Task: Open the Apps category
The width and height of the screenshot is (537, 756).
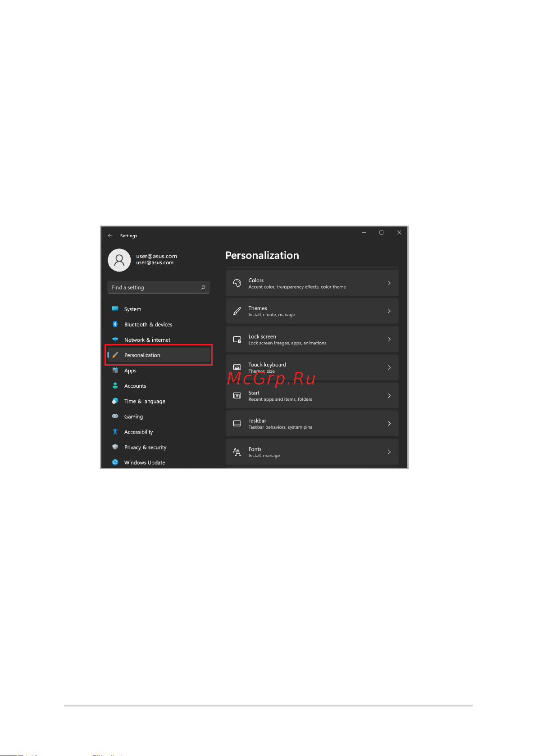Action: click(x=159, y=370)
